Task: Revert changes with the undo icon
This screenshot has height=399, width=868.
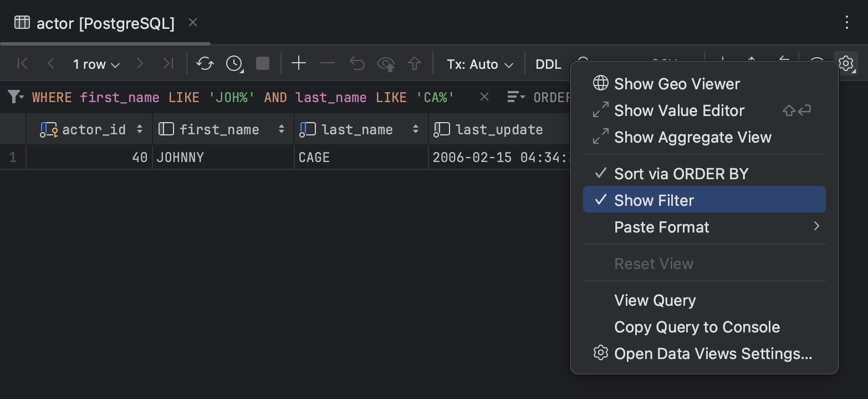Action: point(356,63)
